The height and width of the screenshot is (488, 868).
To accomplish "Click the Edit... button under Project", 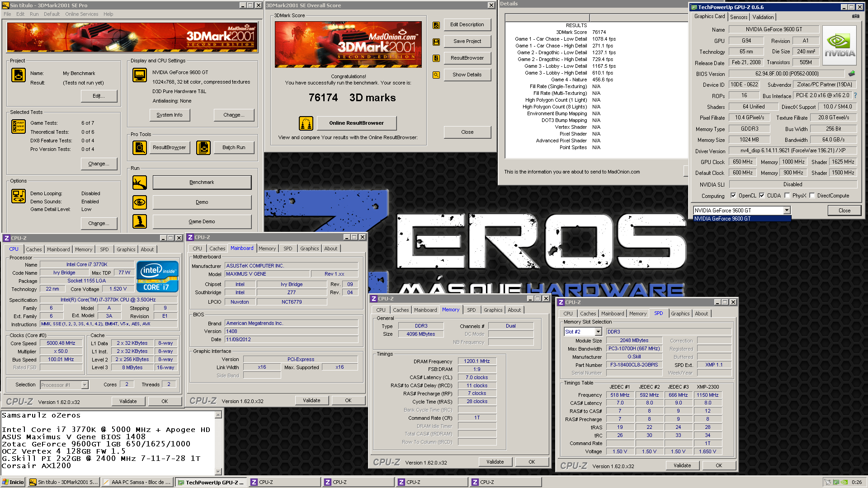I will tap(99, 96).
